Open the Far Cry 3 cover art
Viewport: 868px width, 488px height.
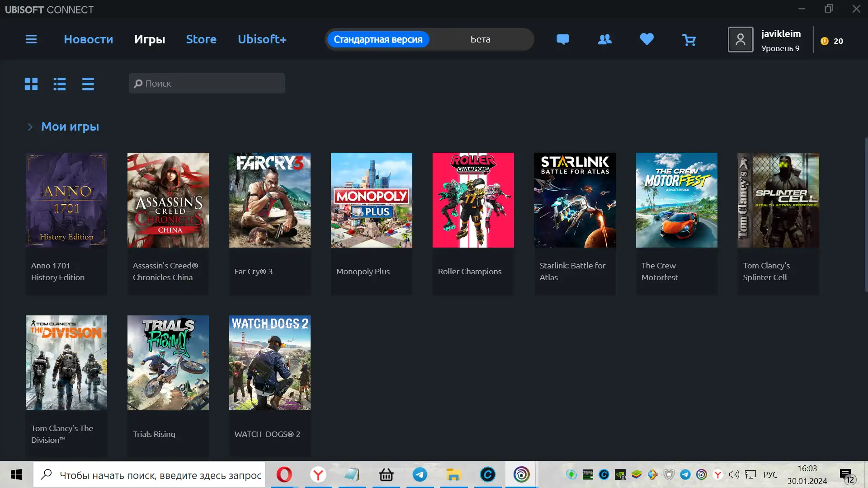point(270,200)
